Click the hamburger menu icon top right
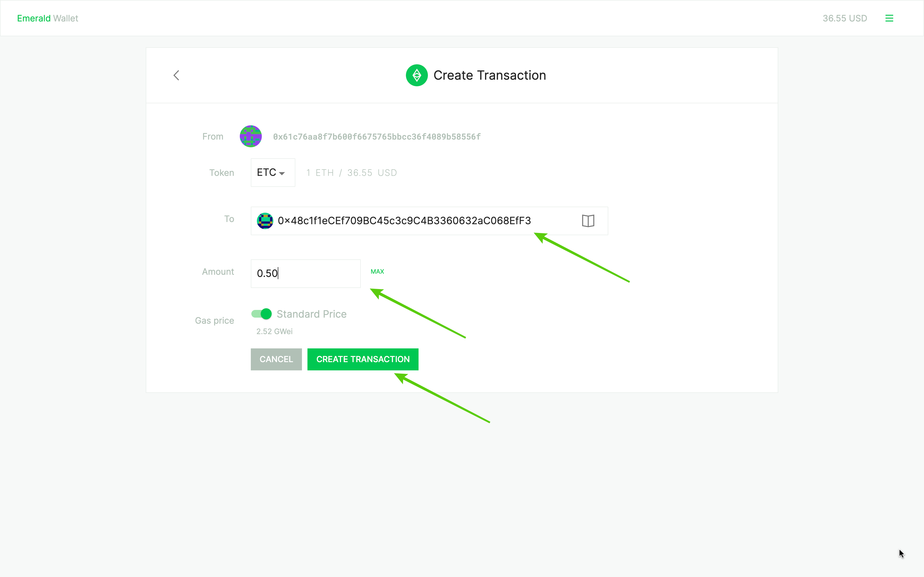The width and height of the screenshot is (924, 577). 889,18
